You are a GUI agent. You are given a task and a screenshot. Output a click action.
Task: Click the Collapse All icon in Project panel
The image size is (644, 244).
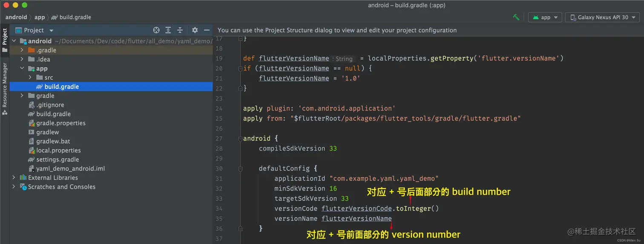pyautogui.click(x=180, y=30)
